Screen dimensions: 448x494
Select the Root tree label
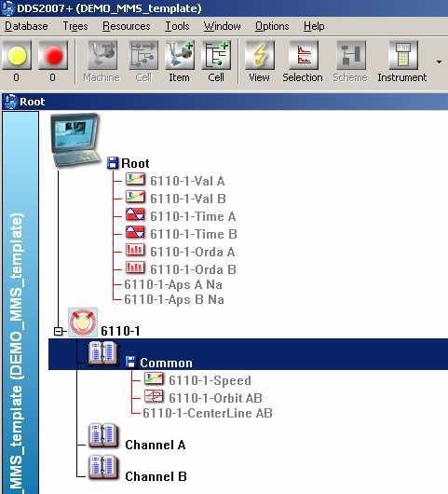135,163
